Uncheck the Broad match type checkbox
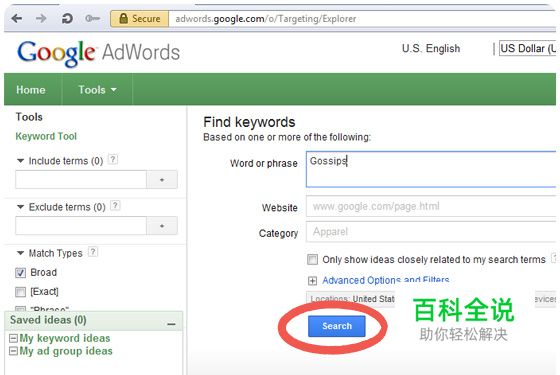560x375 pixels. 20,273
